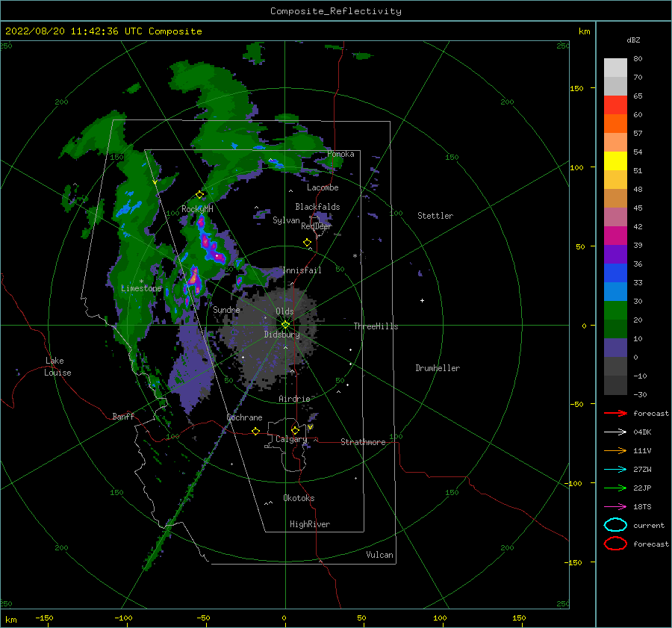Click white plus marker north of Drumheller
Image resolution: width=672 pixels, height=628 pixels.
click(x=422, y=300)
